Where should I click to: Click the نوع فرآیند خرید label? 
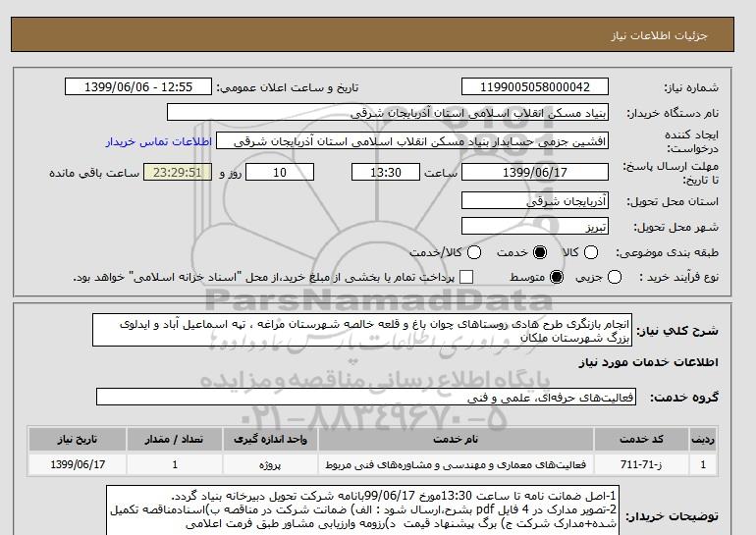pyautogui.click(x=678, y=277)
